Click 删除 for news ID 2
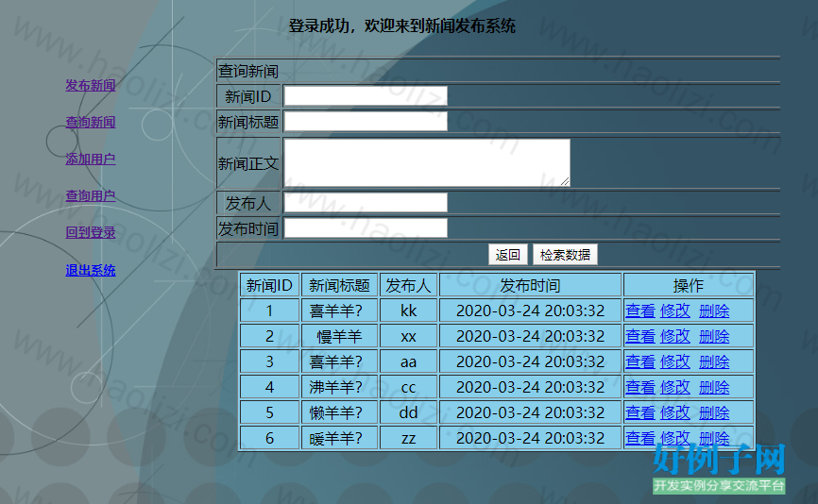This screenshot has height=504, width=818. (714, 336)
